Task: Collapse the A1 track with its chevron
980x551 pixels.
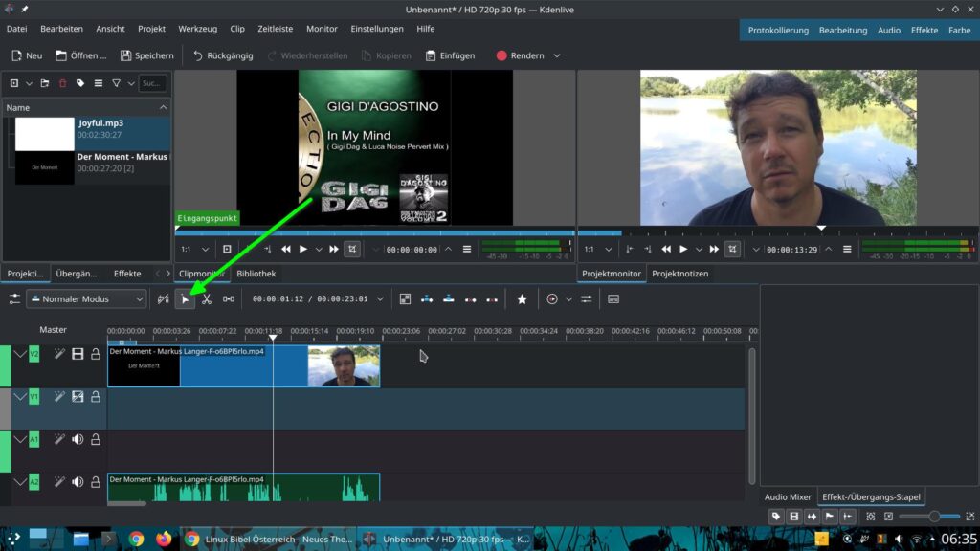Action: tap(20, 440)
